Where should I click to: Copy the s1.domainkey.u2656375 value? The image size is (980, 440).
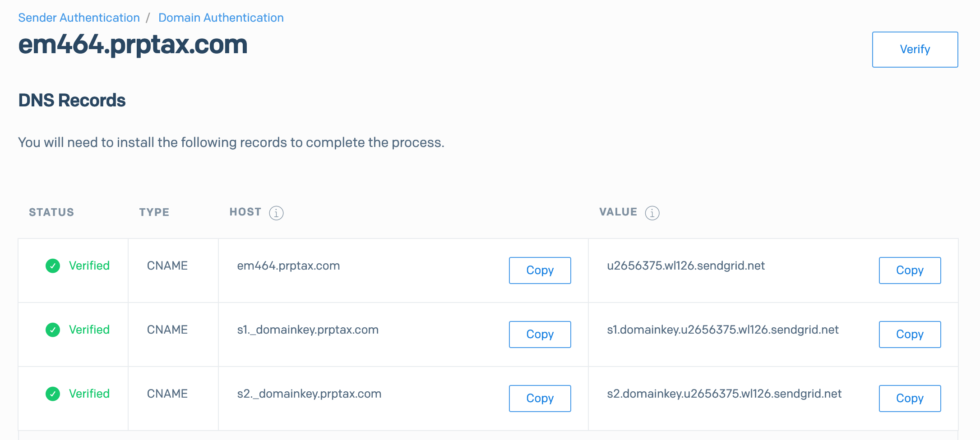(x=910, y=335)
